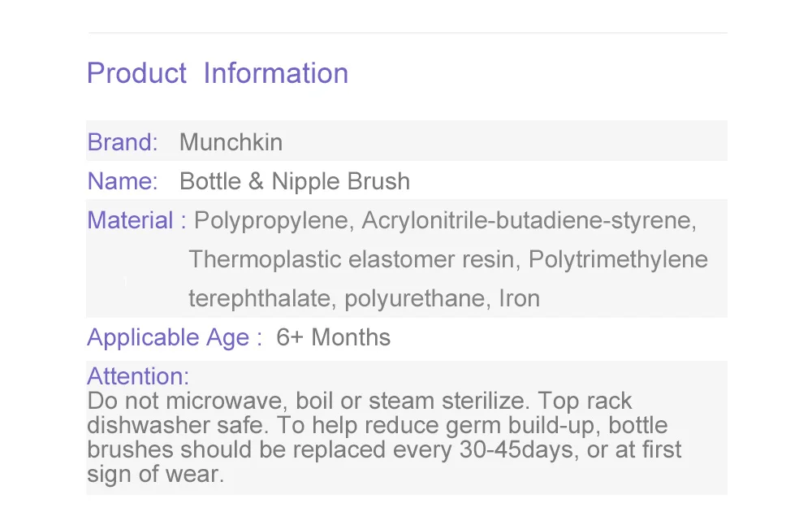The height and width of the screenshot is (525, 812).
Task: Click the Product Information heading
Action: coord(218,73)
